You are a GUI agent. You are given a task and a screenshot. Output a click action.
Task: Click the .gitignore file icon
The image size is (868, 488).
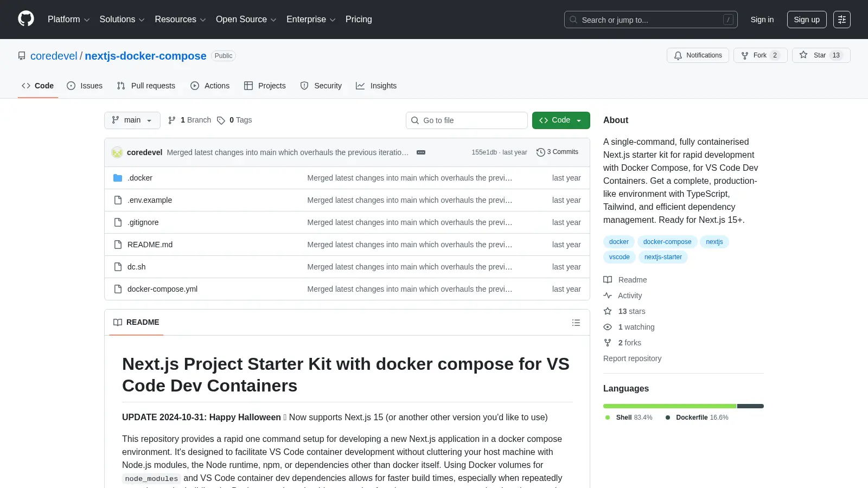click(118, 222)
